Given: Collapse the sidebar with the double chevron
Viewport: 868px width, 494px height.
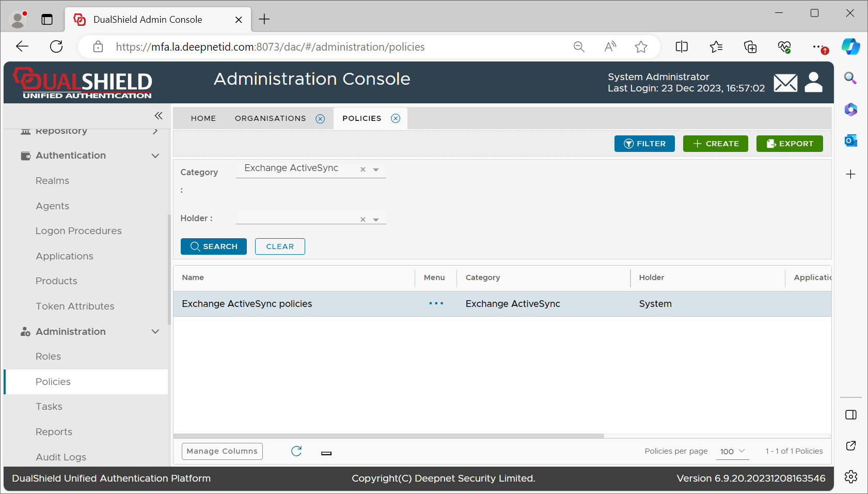Looking at the screenshot, I should [159, 116].
